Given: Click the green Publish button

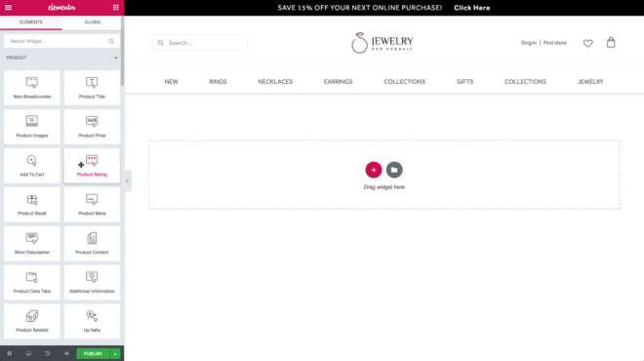Looking at the screenshot, I should pyautogui.click(x=93, y=353).
